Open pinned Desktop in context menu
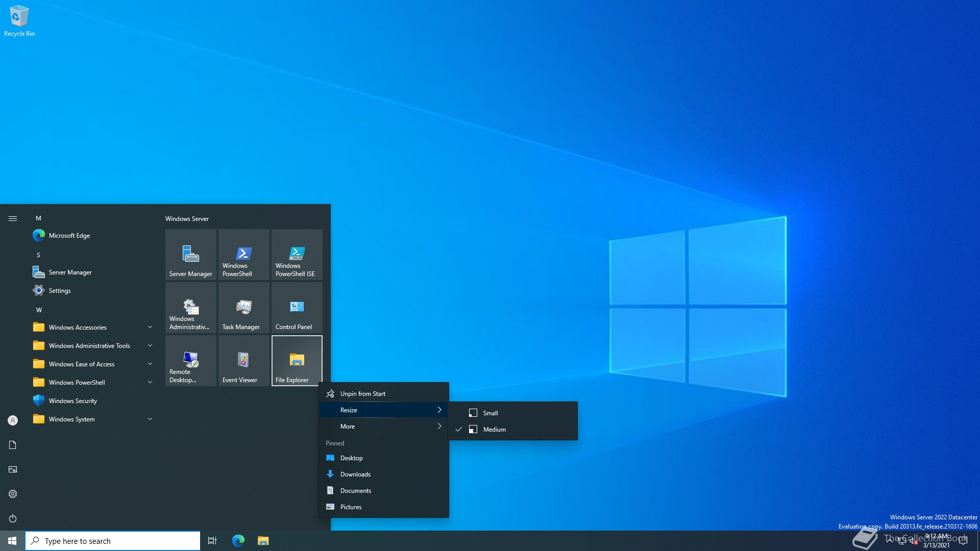Image resolution: width=980 pixels, height=551 pixels. click(384, 458)
